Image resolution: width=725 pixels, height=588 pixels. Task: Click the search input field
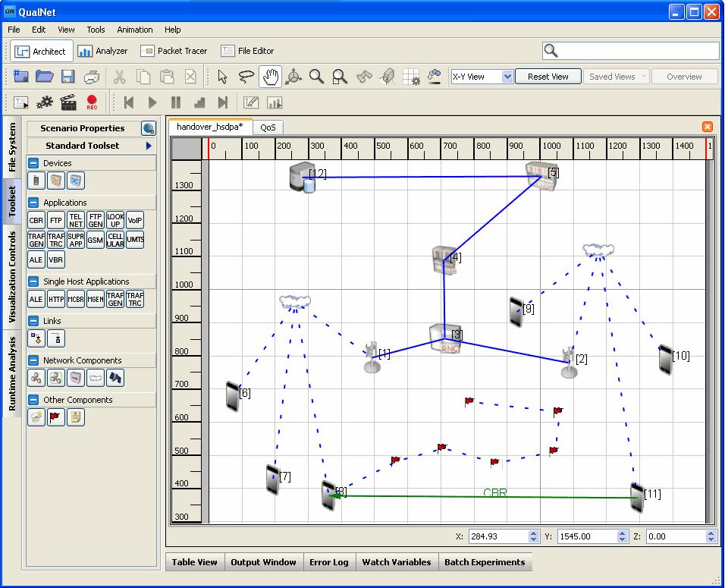(x=631, y=50)
